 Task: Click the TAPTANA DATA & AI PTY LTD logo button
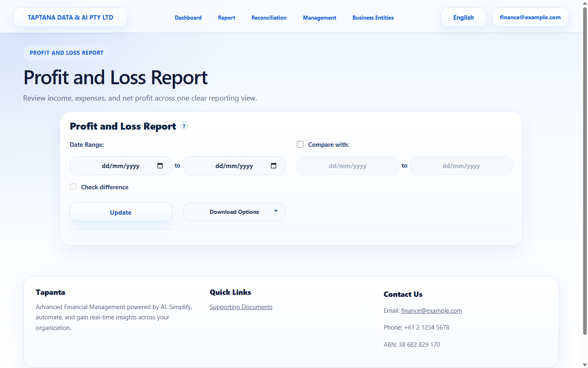click(71, 17)
